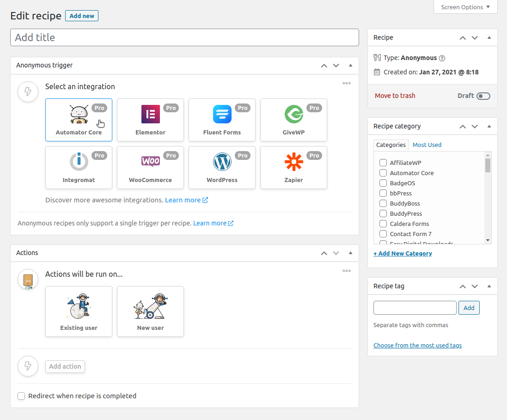Enable Redirect when recipe is completed
Screen dimensions: 507x420
[21, 396]
